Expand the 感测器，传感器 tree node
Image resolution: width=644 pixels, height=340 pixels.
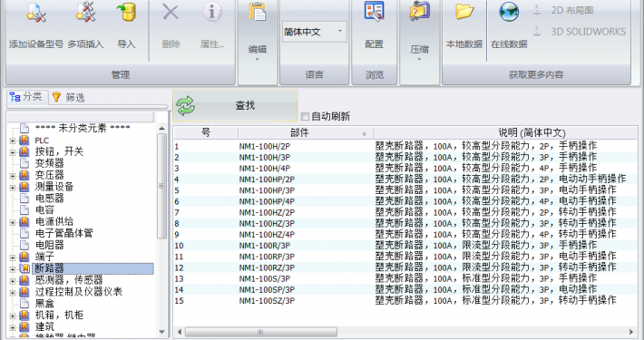point(13,281)
